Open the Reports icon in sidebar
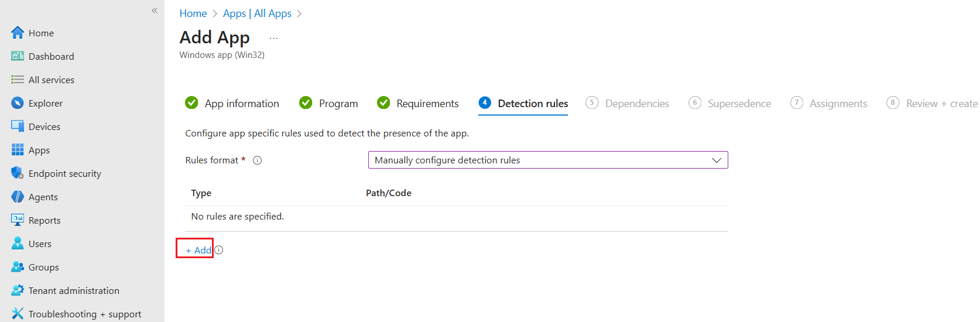 [x=18, y=220]
